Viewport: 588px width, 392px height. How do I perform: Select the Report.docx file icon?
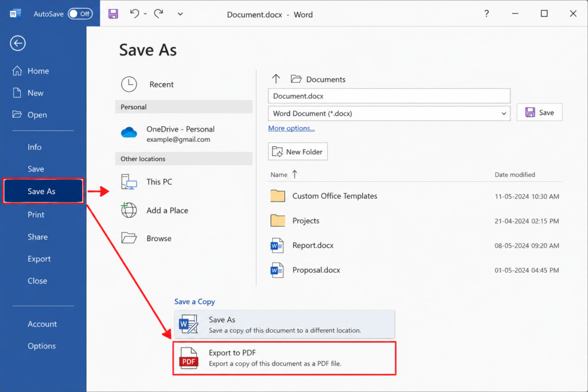pos(277,246)
